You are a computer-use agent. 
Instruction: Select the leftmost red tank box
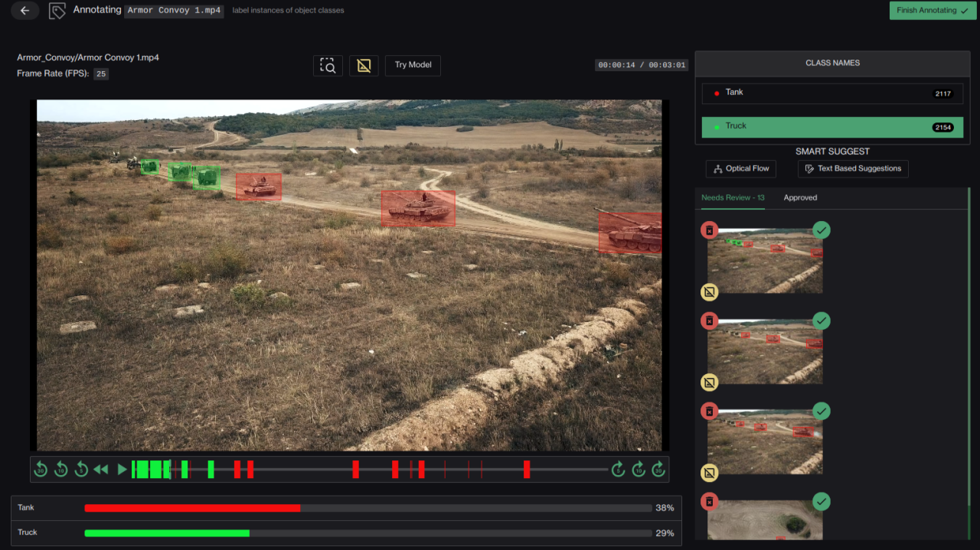point(259,187)
